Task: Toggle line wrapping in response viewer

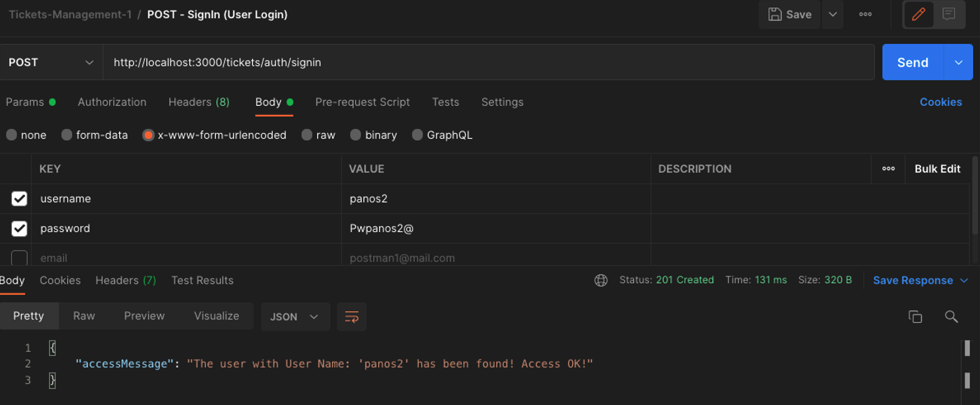Action: click(352, 317)
